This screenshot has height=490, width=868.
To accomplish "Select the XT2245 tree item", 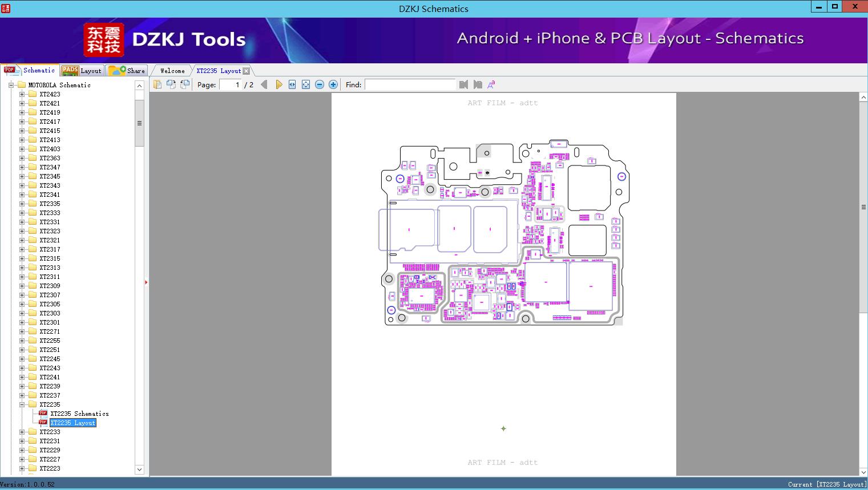I will [50, 359].
